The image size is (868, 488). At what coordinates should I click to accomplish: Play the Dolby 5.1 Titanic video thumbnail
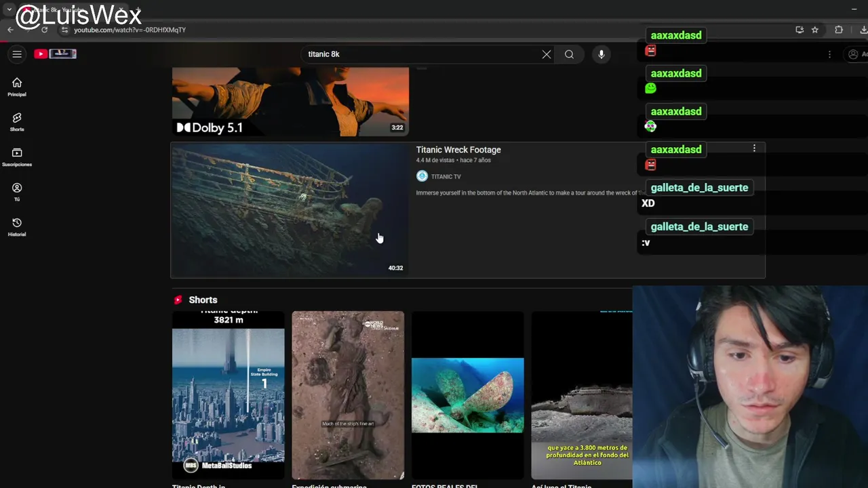point(290,102)
